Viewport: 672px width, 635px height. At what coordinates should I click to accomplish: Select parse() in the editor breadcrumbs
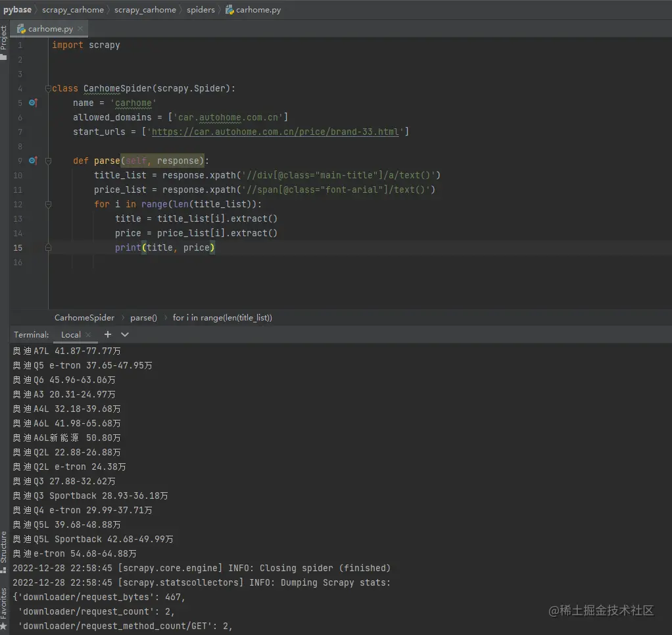(x=143, y=317)
